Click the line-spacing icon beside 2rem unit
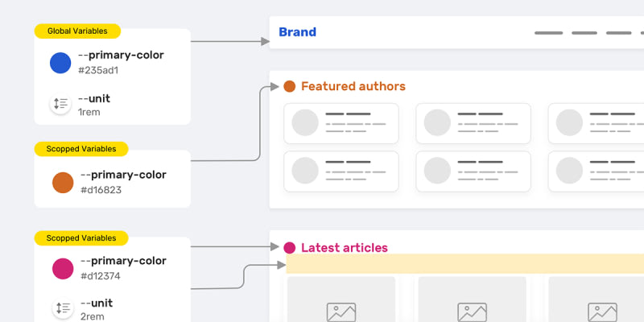 tap(62, 308)
